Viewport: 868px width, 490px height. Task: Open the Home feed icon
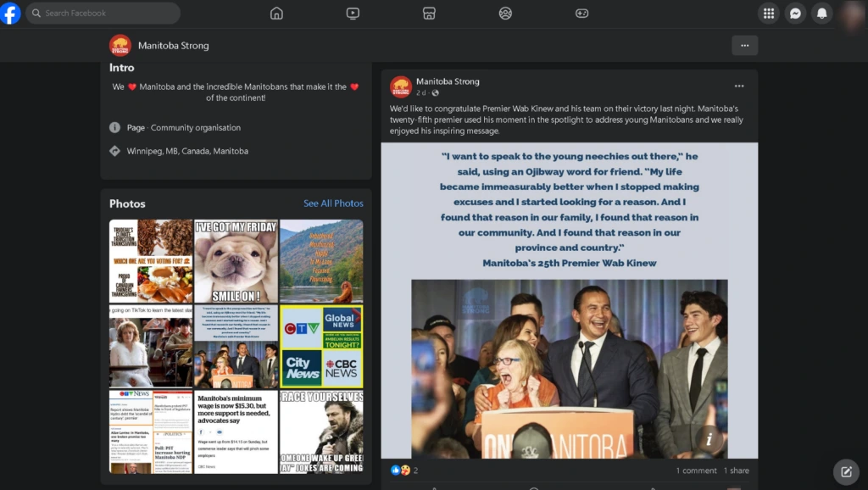276,13
